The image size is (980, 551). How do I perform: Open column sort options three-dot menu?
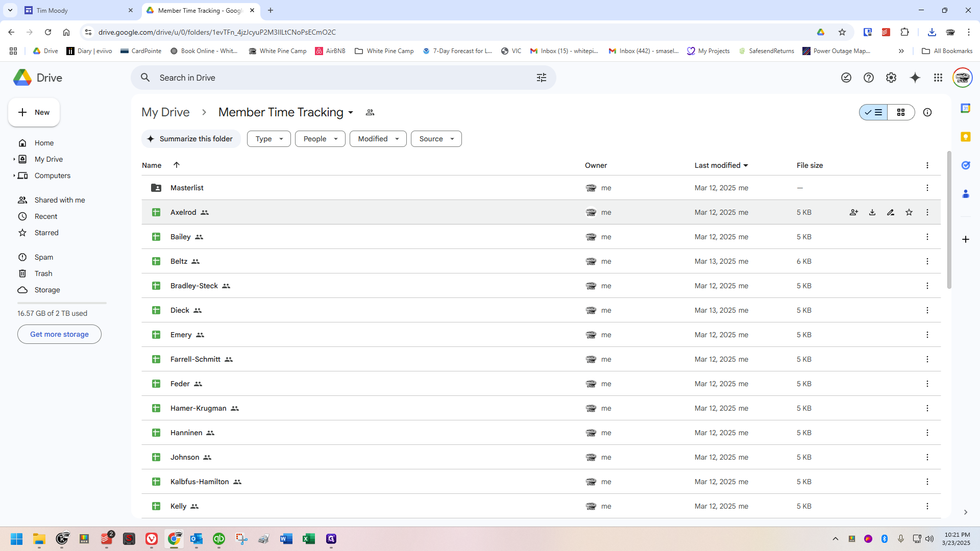pos(927,165)
